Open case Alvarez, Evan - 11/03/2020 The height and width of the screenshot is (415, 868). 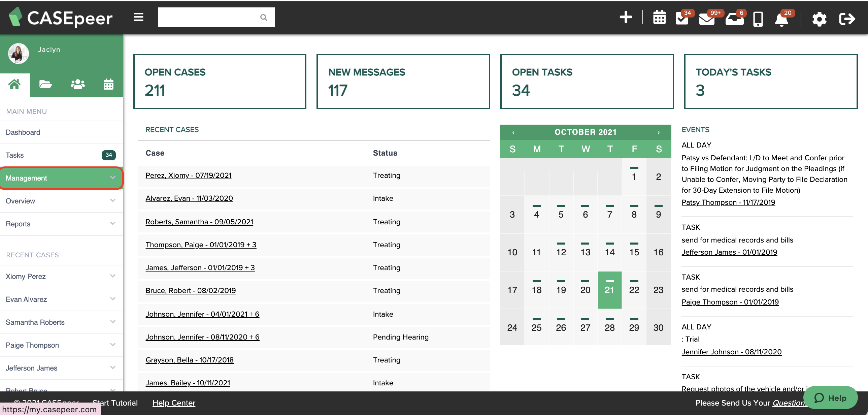(x=189, y=198)
